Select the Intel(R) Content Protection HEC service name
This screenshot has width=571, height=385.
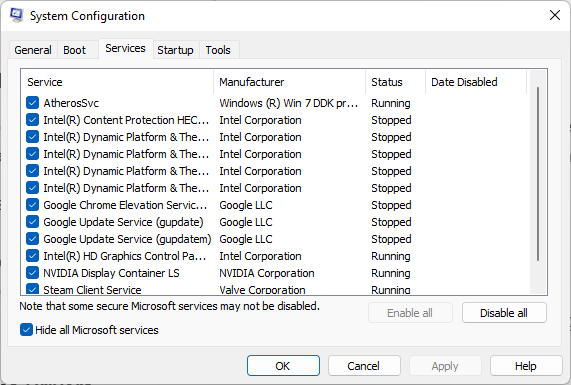click(x=126, y=120)
